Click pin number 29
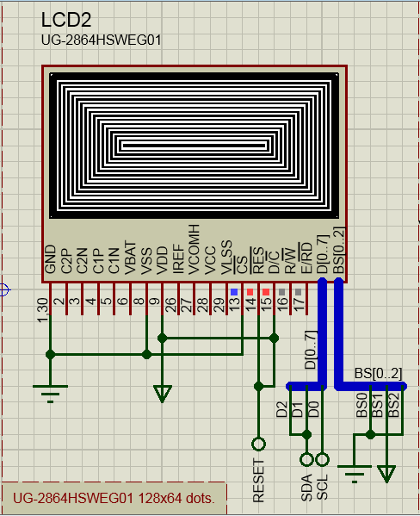The image size is (420, 516). pyautogui.click(x=219, y=306)
